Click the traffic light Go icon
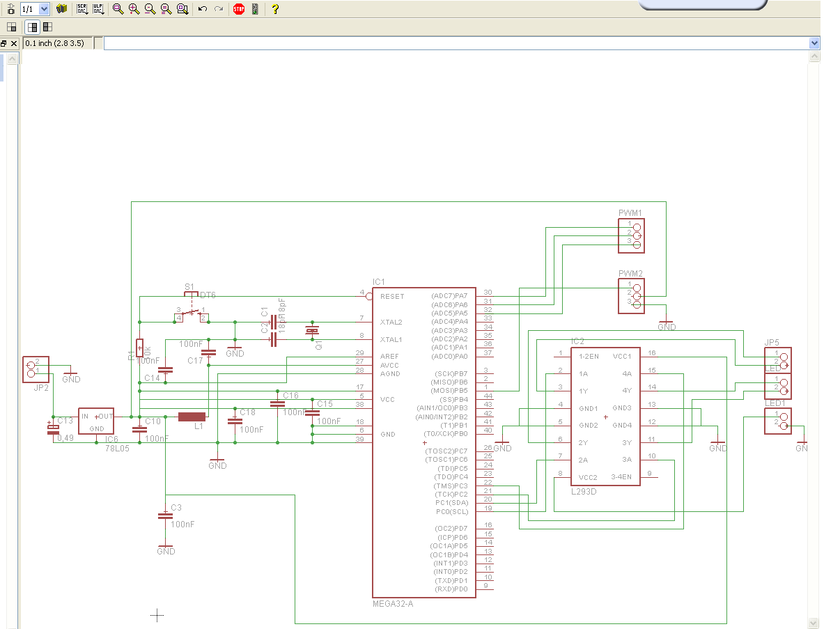This screenshot has width=840, height=629. (x=255, y=9)
